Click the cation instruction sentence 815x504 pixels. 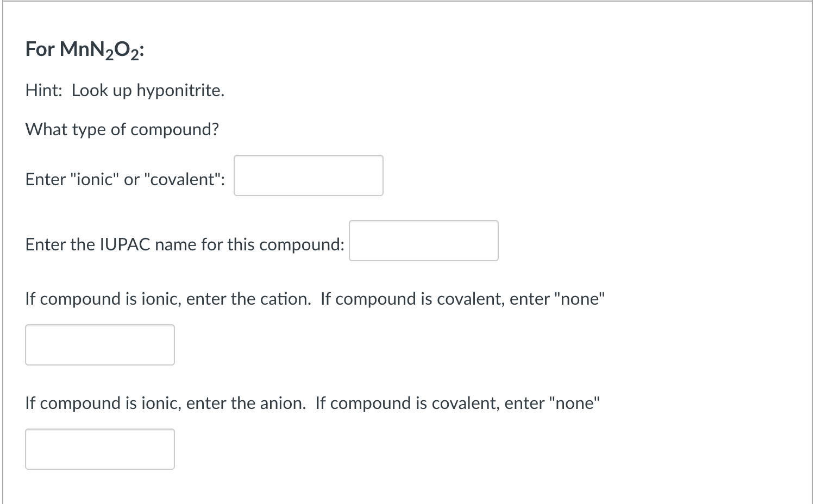coord(315,299)
